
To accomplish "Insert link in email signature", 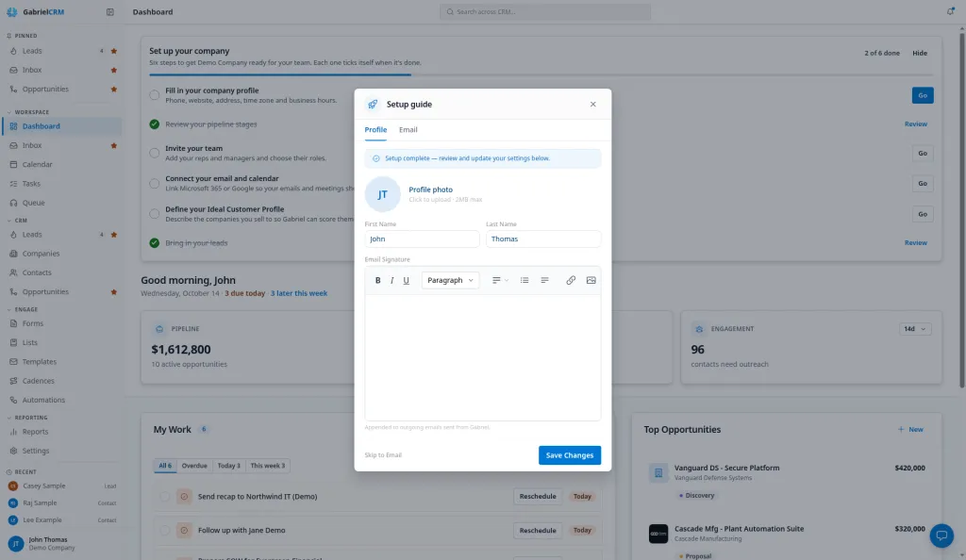I will [x=571, y=280].
